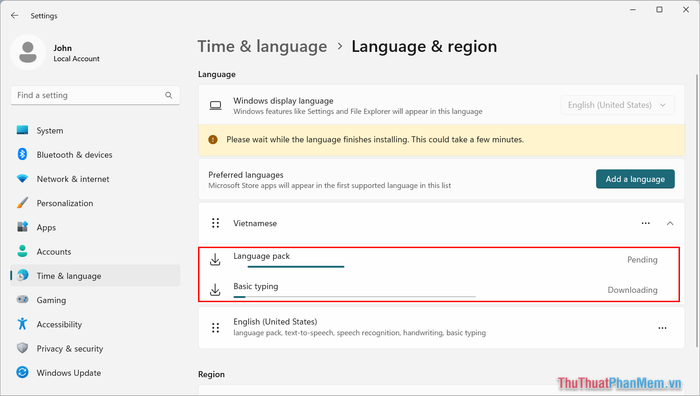700x396 pixels.
Task: Click the Language pack download icon
Action: click(215, 259)
